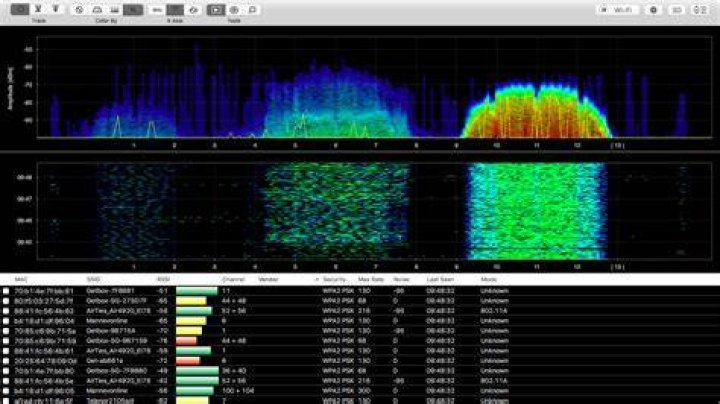Click the last button in the Trace group
This screenshot has height=404, width=720.
(x=56, y=9)
